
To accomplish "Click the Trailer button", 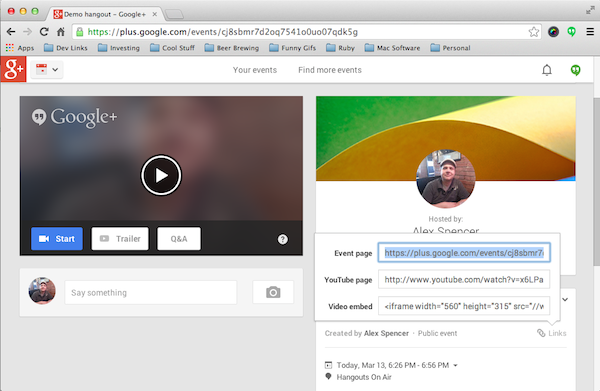I will tap(120, 239).
